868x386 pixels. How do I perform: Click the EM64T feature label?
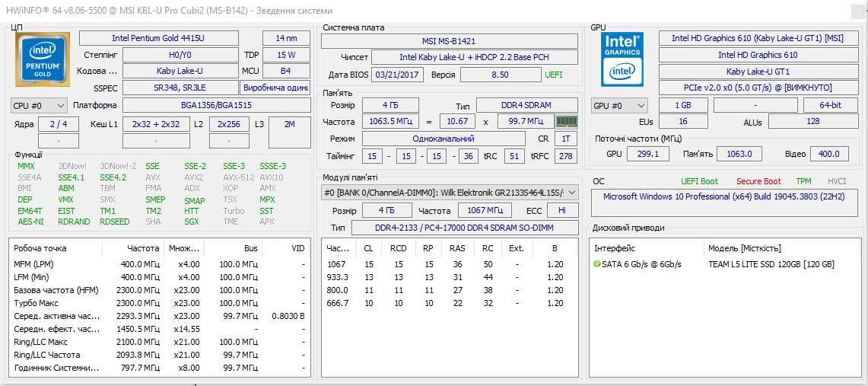click(30, 211)
